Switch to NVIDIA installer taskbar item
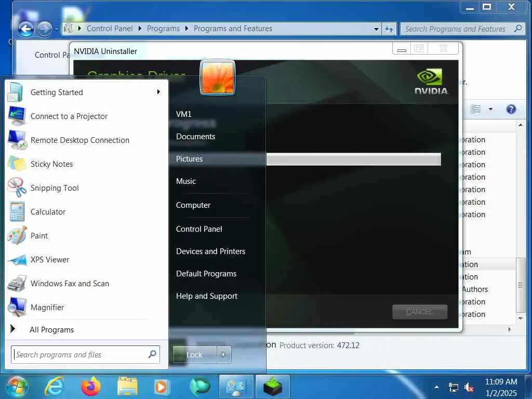 [x=272, y=387]
